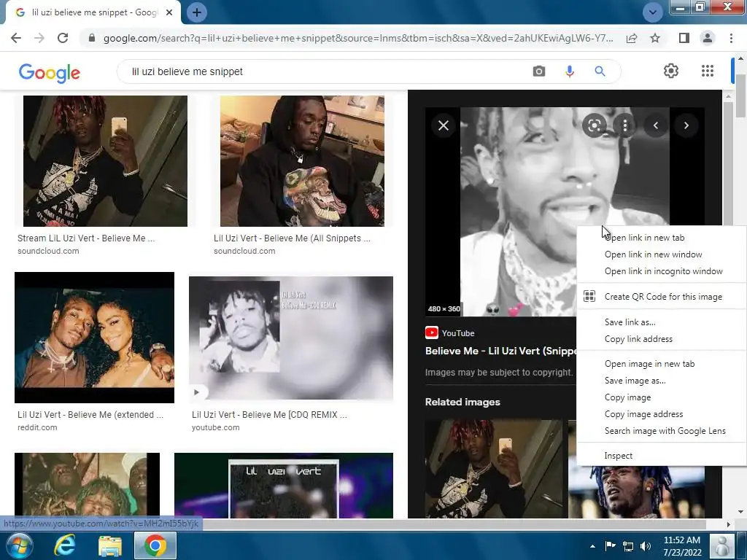Go to previous image in preview
Viewport: 747px width, 560px height.
tap(656, 125)
